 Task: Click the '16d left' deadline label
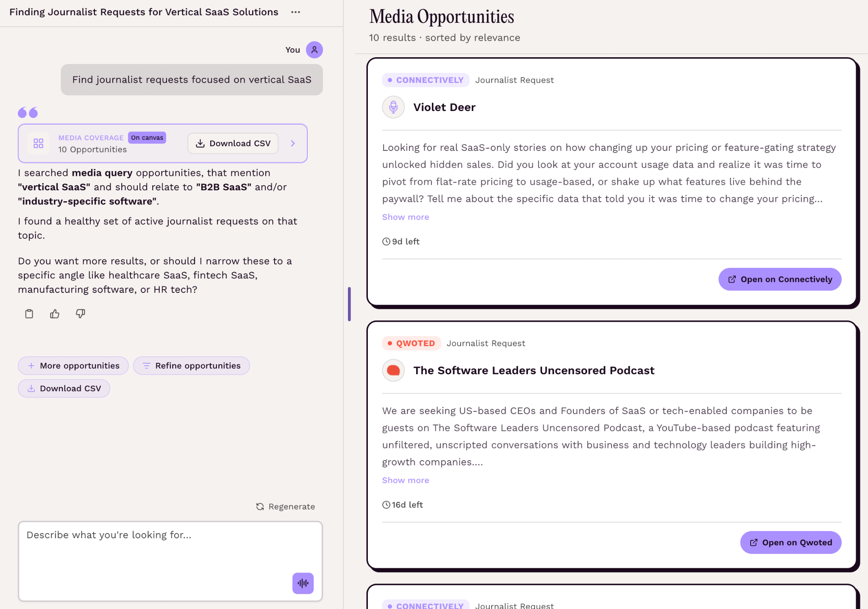[403, 505]
